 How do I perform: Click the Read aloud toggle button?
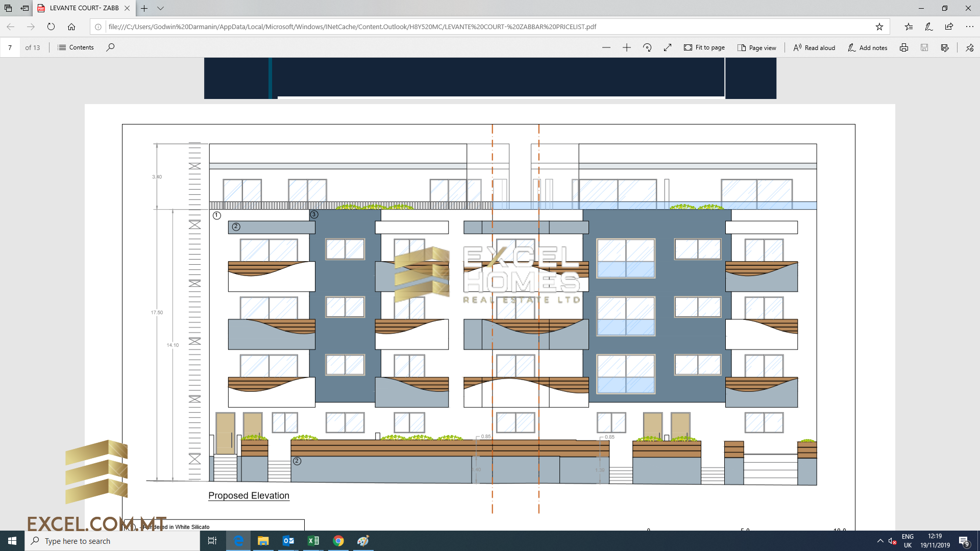click(x=815, y=47)
